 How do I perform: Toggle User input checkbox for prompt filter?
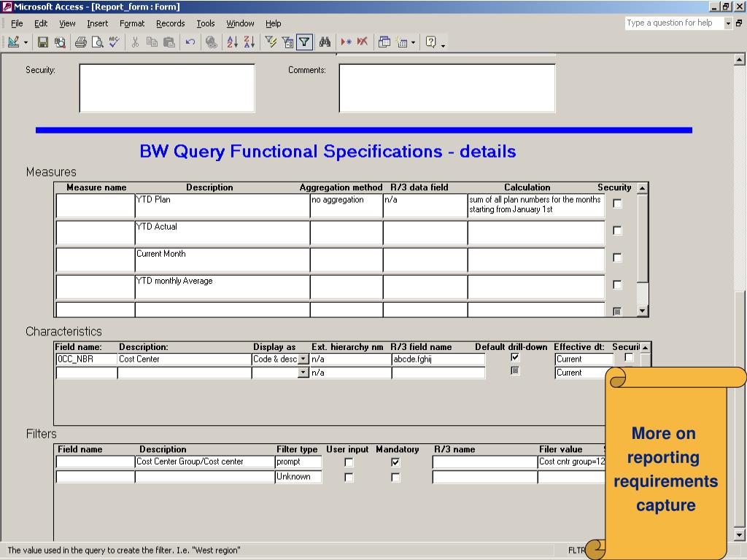349,462
